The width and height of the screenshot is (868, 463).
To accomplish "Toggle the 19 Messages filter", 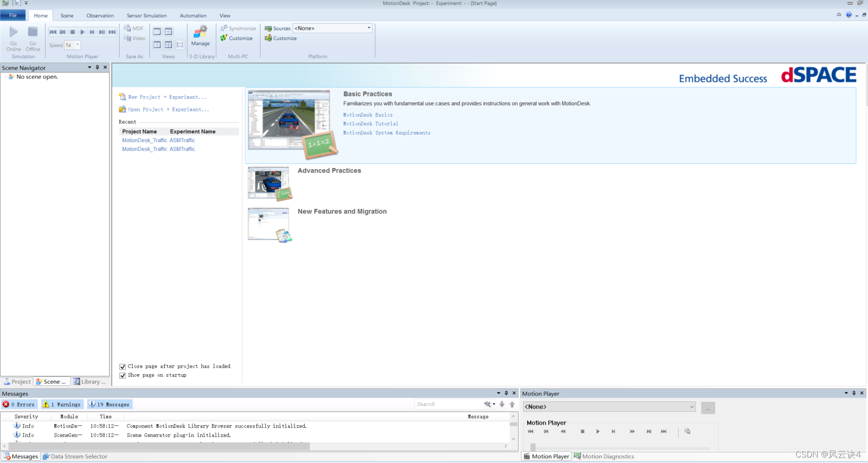I will point(109,405).
